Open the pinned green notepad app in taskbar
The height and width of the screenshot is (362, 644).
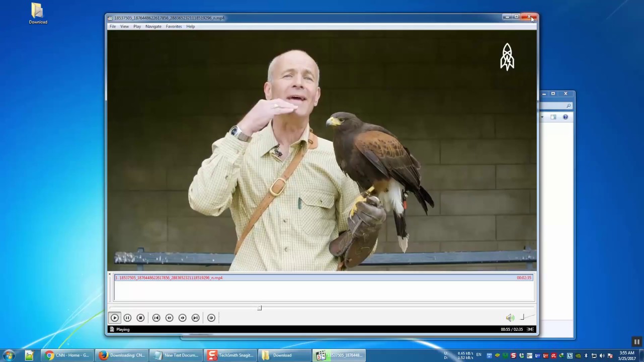coord(29,355)
